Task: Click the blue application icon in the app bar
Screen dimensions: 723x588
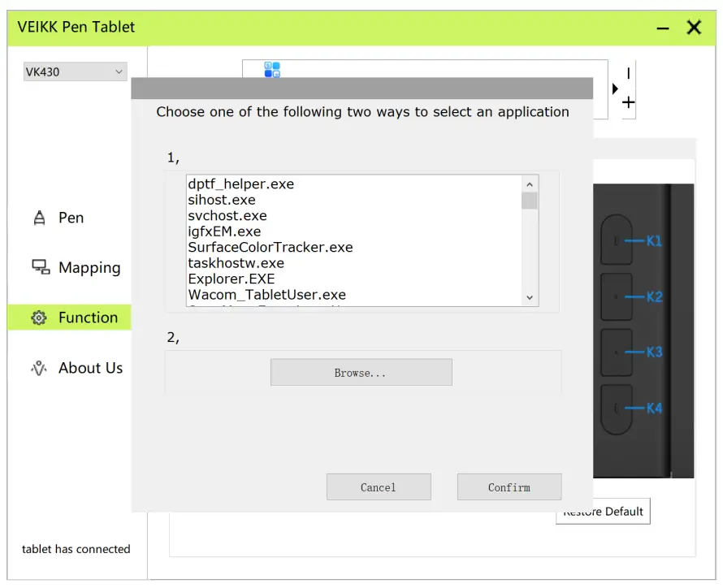Action: (272, 70)
